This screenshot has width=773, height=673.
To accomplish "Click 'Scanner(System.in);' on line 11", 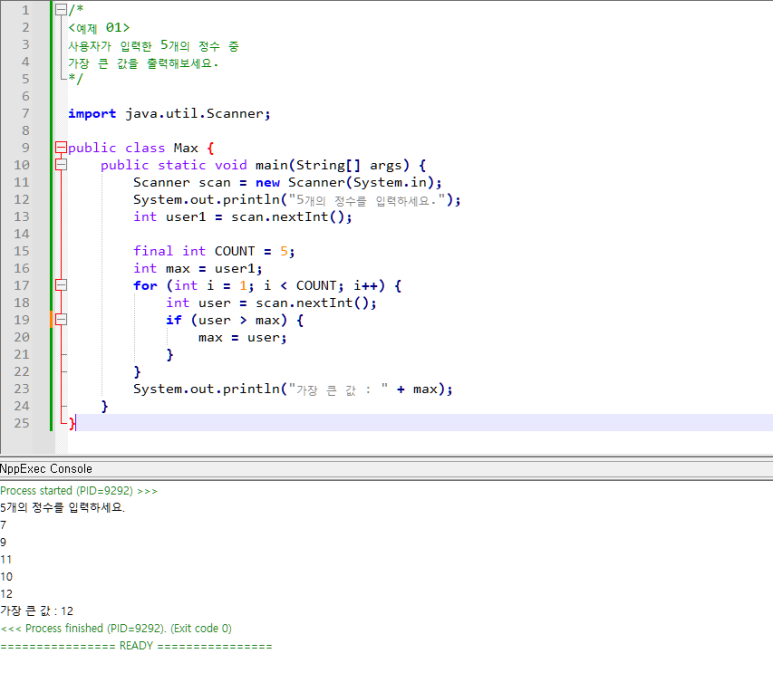I will point(365,182).
